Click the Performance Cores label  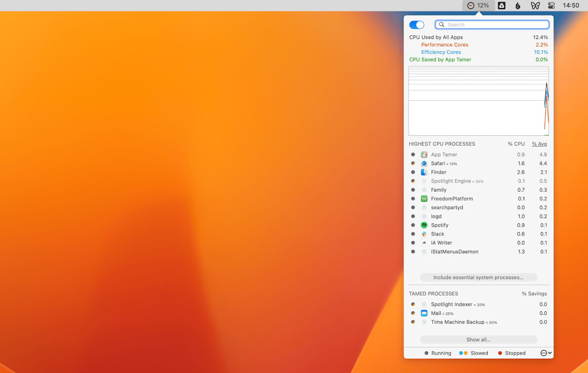[445, 45]
